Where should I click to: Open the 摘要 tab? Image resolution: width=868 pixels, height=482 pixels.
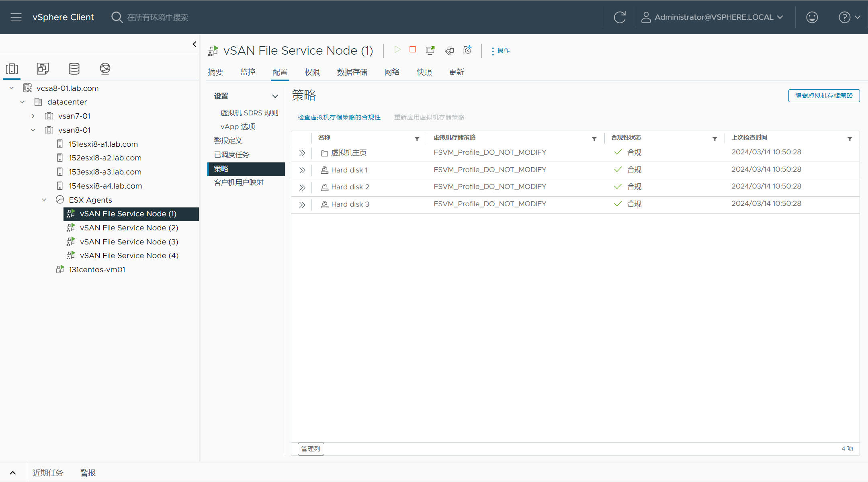click(215, 72)
